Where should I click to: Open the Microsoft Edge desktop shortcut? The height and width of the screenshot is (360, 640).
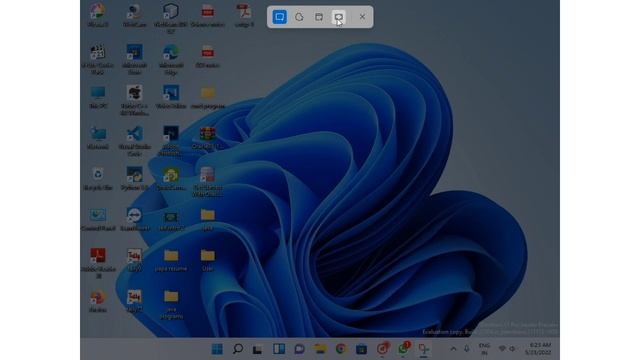(x=171, y=60)
